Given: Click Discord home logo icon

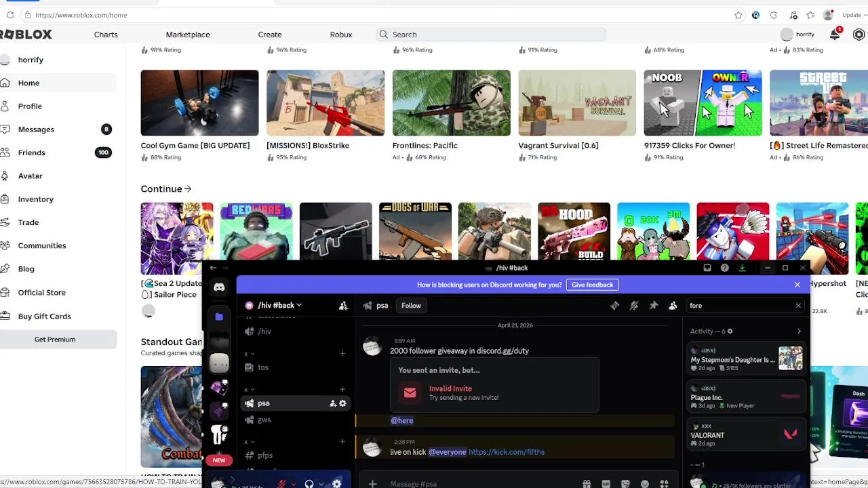Looking at the screenshot, I should [219, 287].
